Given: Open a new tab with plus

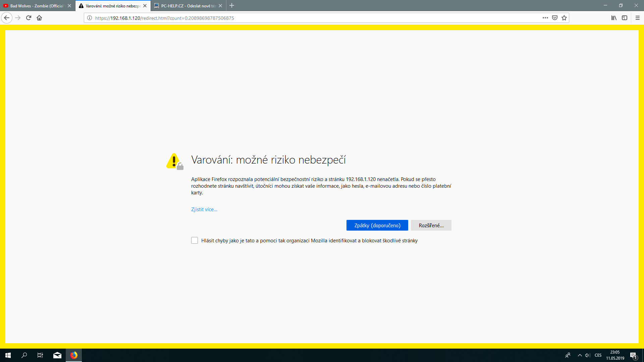Looking at the screenshot, I should pos(232,6).
